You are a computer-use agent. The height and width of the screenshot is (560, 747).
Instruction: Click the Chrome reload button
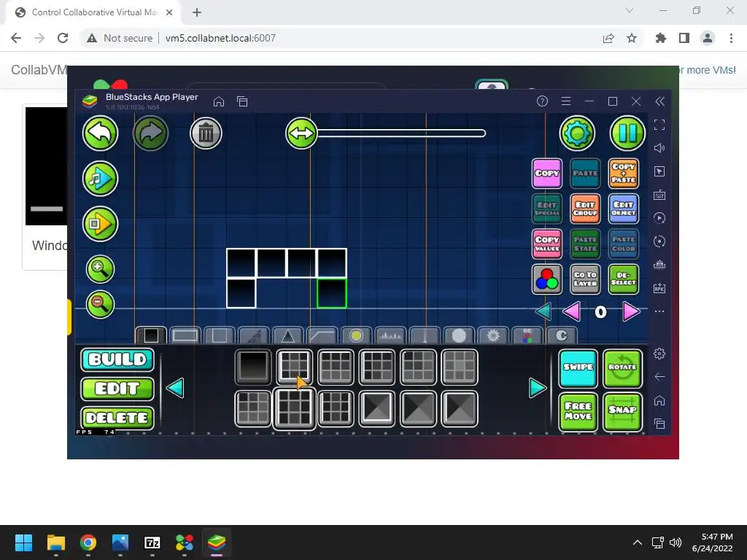(63, 38)
